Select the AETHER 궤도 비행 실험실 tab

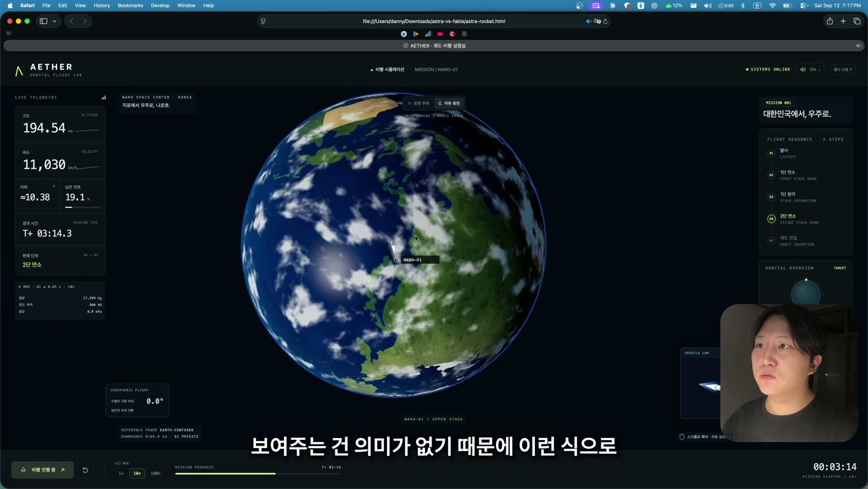(x=434, y=45)
